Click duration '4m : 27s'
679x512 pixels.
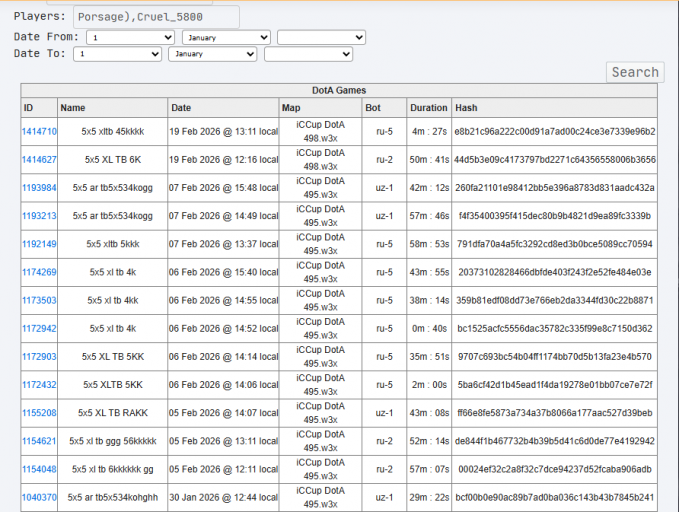(x=429, y=132)
